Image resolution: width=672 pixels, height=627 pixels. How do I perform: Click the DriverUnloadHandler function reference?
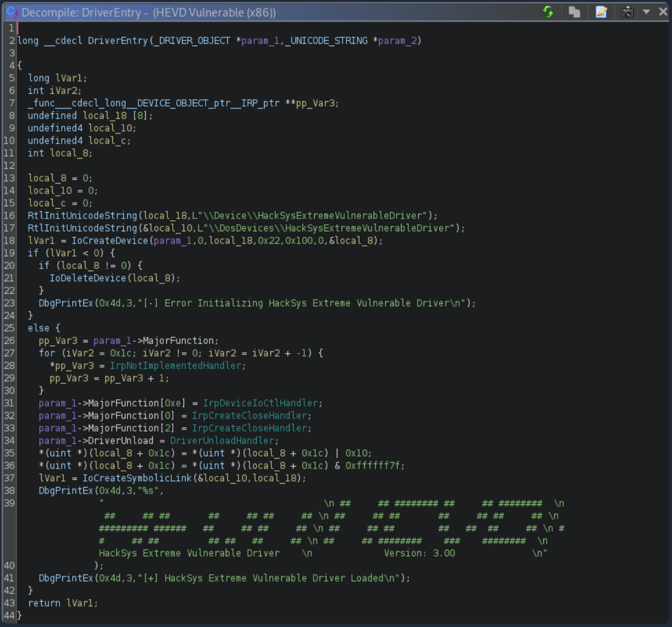click(x=222, y=441)
